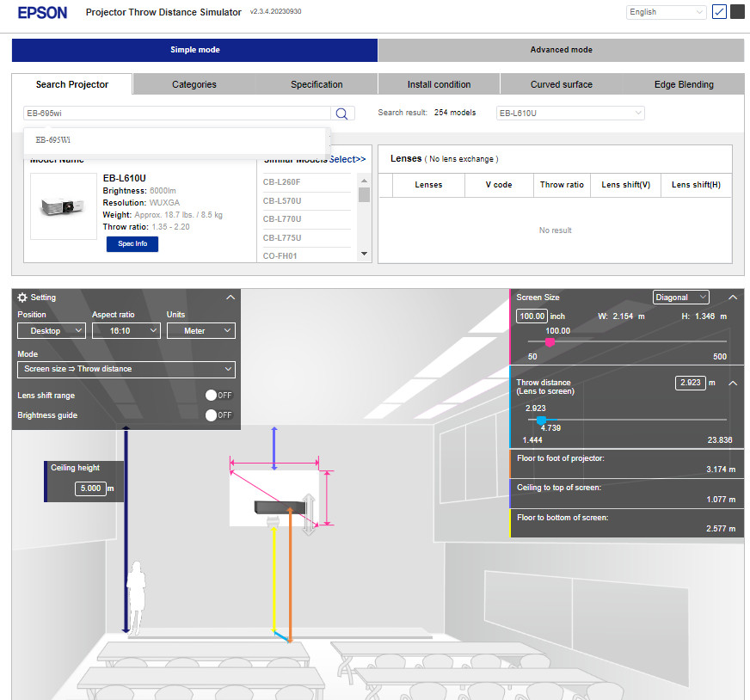The width and height of the screenshot is (750, 700).
Task: Click the Lens shift(V) column header
Action: coord(625,185)
